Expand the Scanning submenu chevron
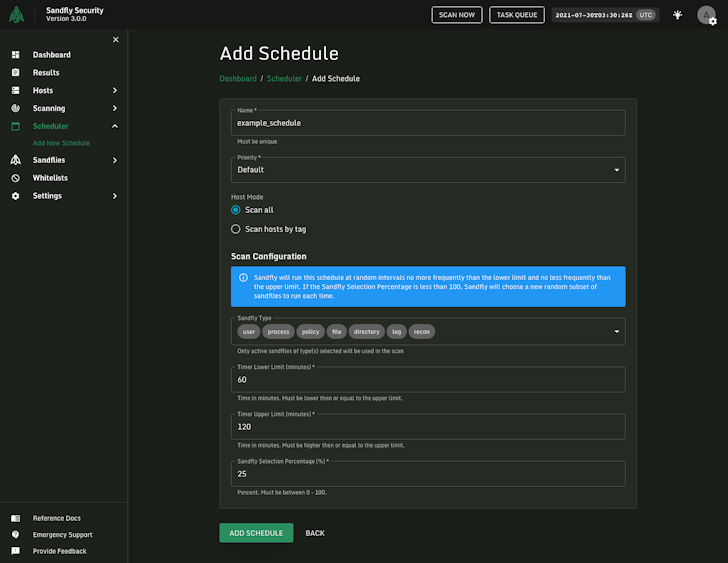The width and height of the screenshot is (728, 563). pyautogui.click(x=115, y=108)
